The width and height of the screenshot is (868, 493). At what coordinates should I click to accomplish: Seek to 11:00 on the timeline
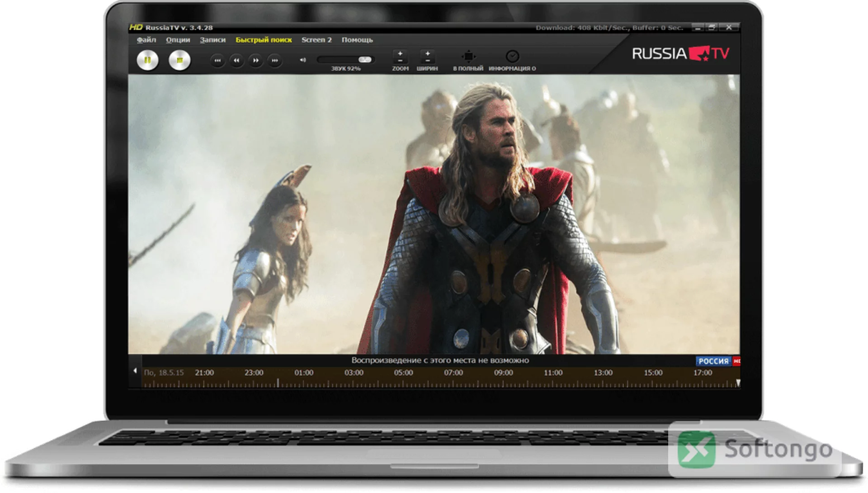coord(553,373)
